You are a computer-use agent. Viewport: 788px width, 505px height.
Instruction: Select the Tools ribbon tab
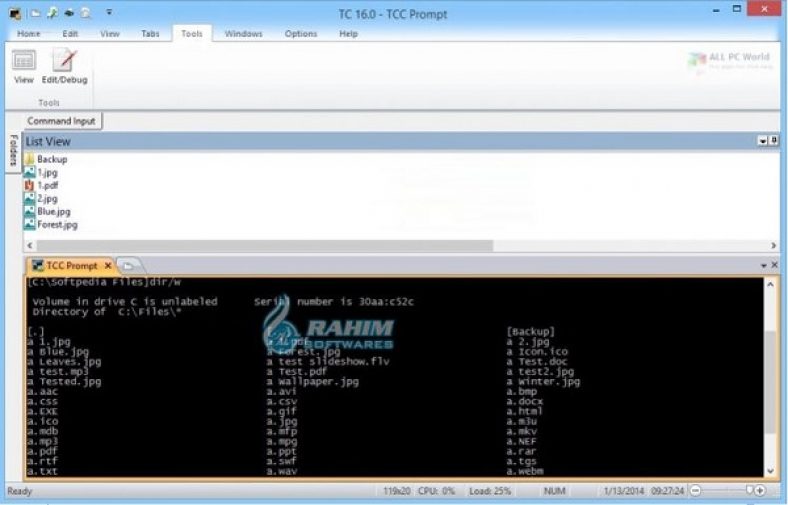coord(191,34)
